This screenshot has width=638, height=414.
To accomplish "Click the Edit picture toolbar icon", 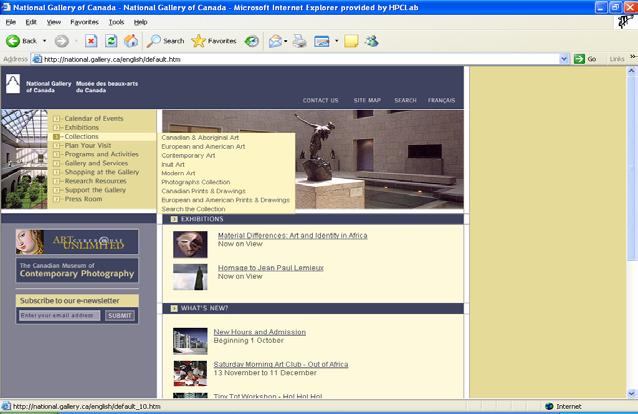I will 321,41.
